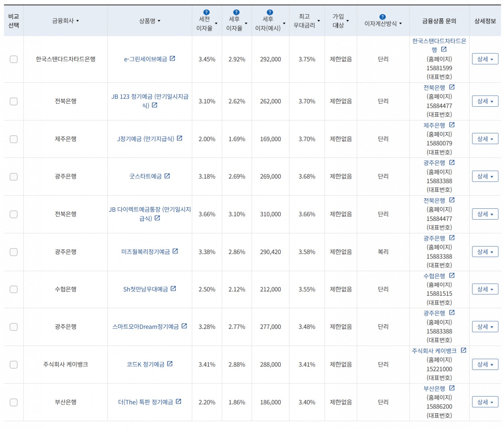Open e-그린세이브예금 product link
This screenshot has width=504, height=429.
[x=145, y=59]
